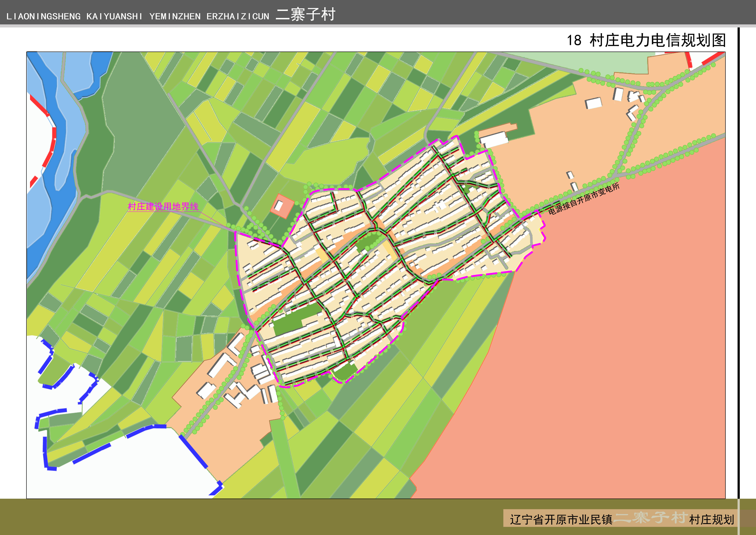756x535 pixels.
Task: Click header text LIAONINGSHENG KAIYUANSHI YEMINZHEN ERZHAIZICUN
Action: coord(138,16)
